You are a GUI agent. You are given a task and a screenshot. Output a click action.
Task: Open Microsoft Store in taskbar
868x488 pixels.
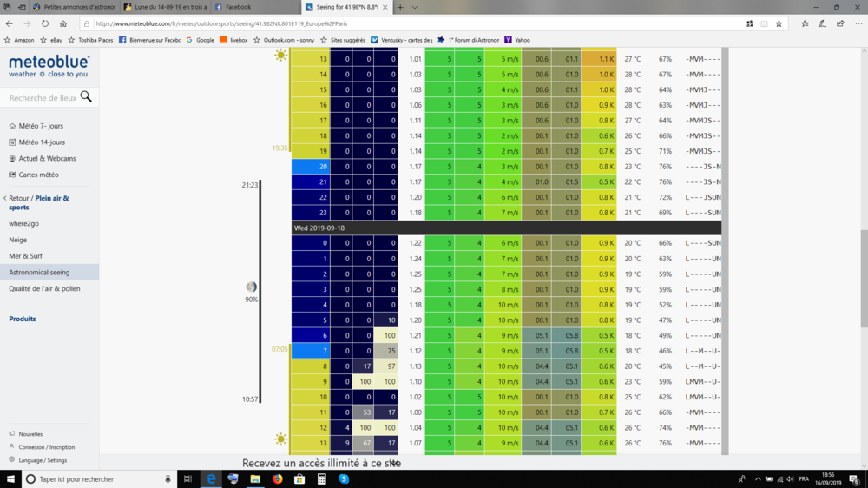pyautogui.click(x=299, y=479)
